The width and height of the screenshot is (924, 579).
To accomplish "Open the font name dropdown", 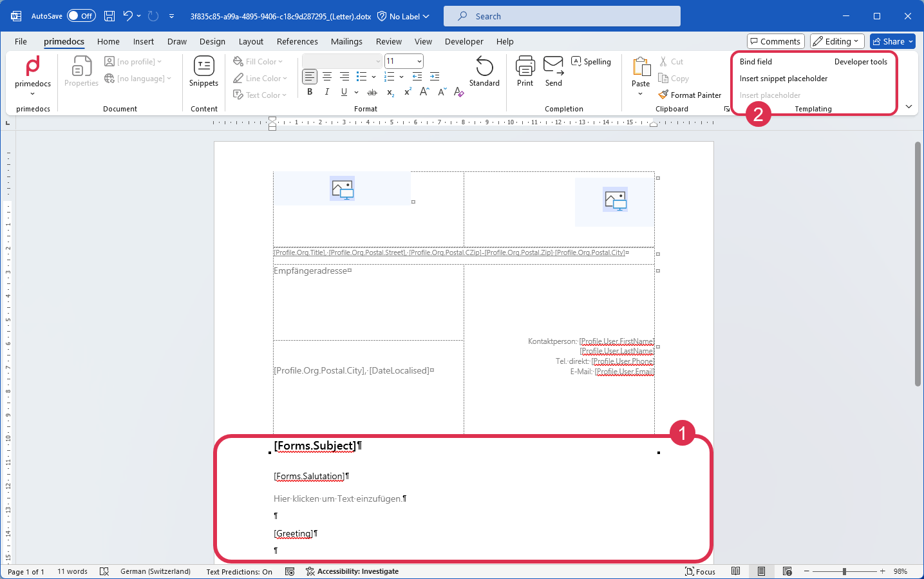I will [378, 61].
